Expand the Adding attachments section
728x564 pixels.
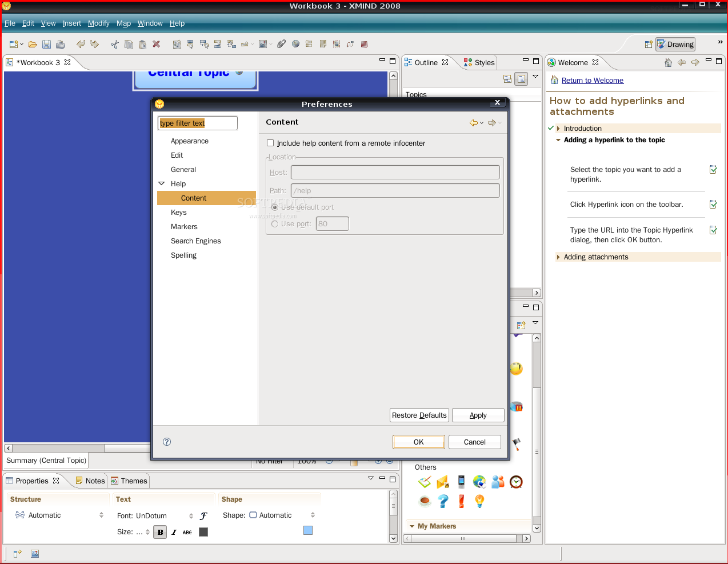click(558, 257)
